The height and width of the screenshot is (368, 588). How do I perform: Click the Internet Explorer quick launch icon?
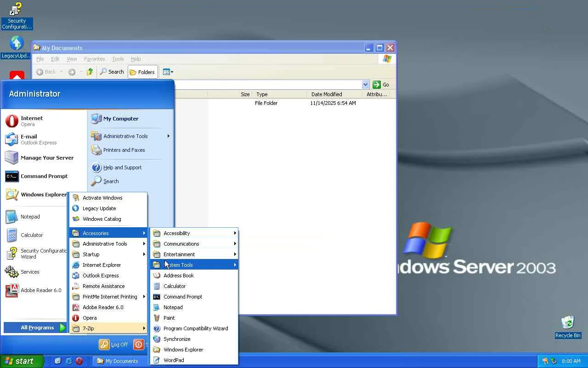click(x=68, y=361)
